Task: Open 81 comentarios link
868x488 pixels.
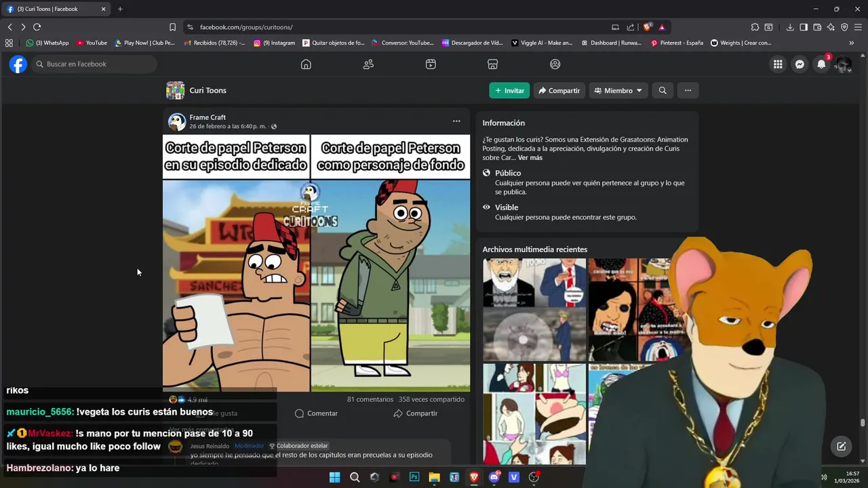Action: pyautogui.click(x=370, y=400)
